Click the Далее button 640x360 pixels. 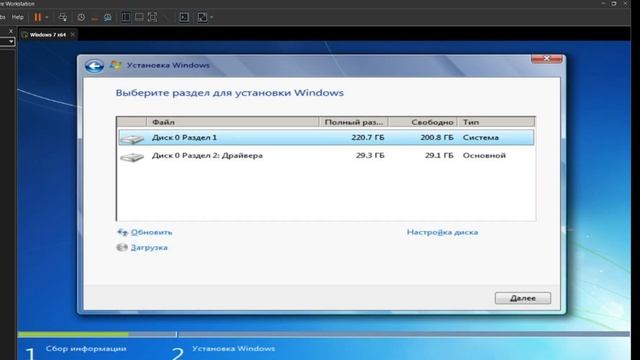click(x=523, y=298)
